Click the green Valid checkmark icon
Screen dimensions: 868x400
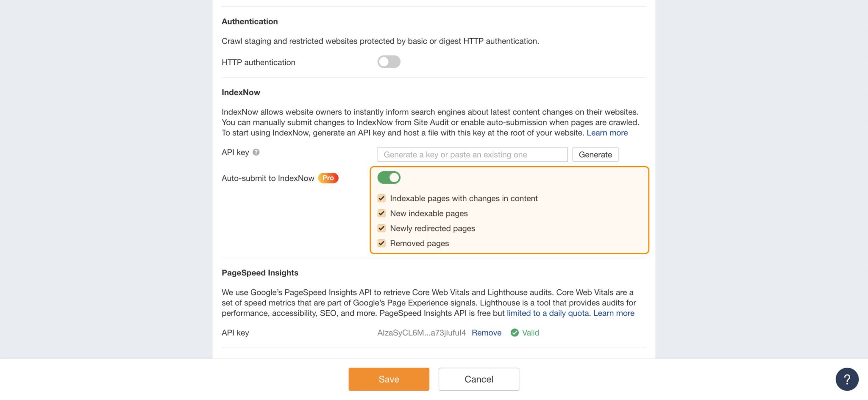514,333
